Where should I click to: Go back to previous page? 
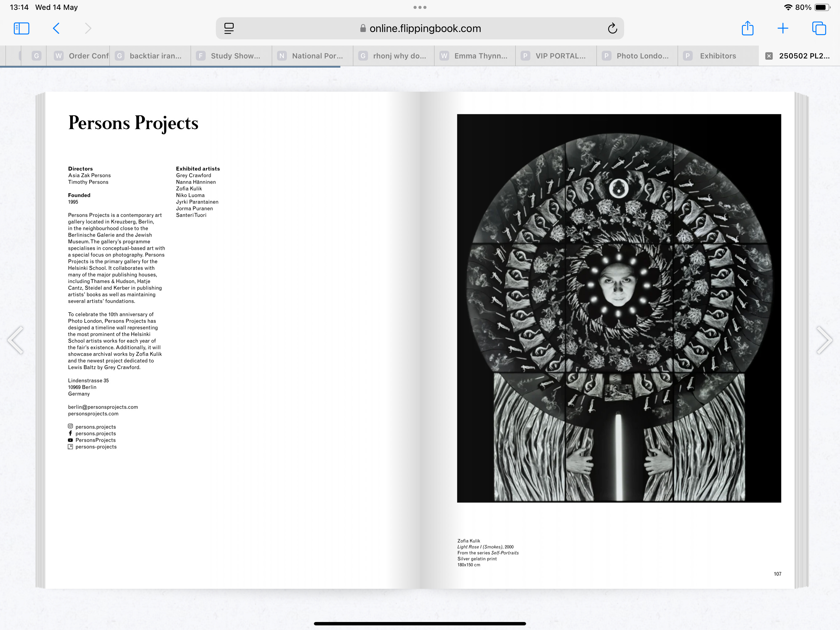pos(56,29)
